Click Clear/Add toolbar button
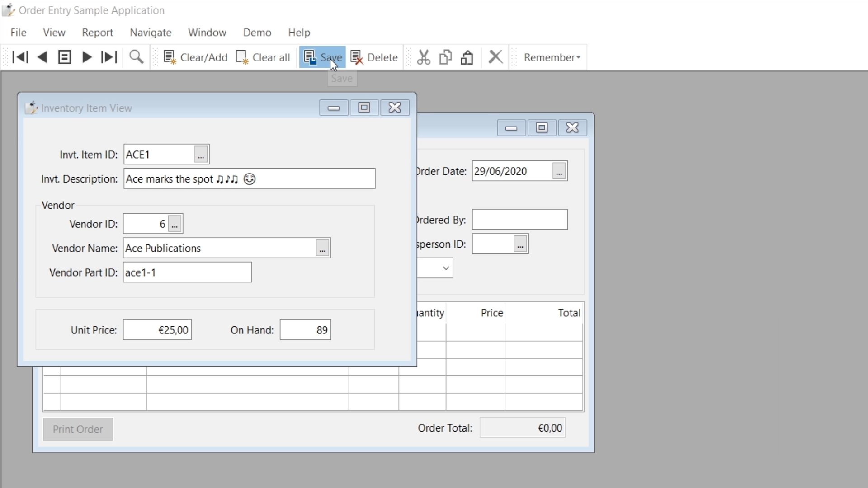Viewport: 868px width, 488px height. [195, 57]
